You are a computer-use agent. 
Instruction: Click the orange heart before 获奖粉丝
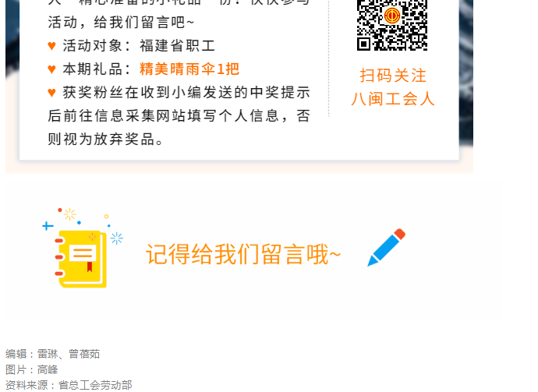point(51,93)
